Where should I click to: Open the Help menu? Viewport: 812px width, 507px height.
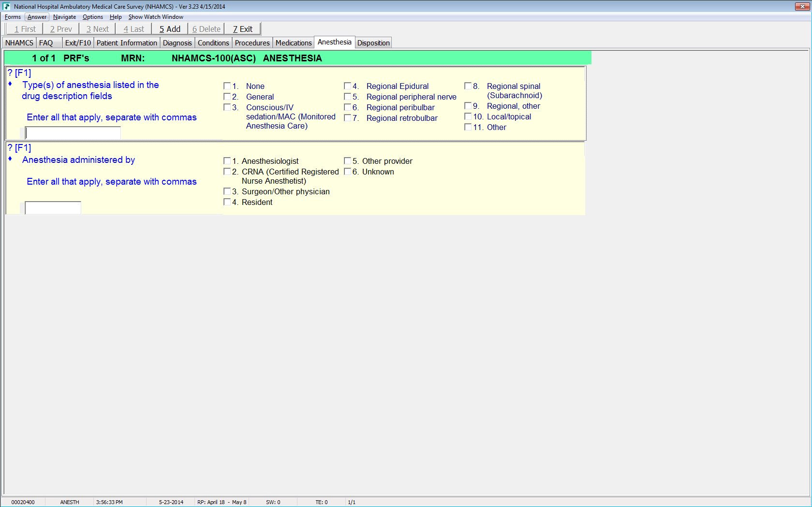116,17
